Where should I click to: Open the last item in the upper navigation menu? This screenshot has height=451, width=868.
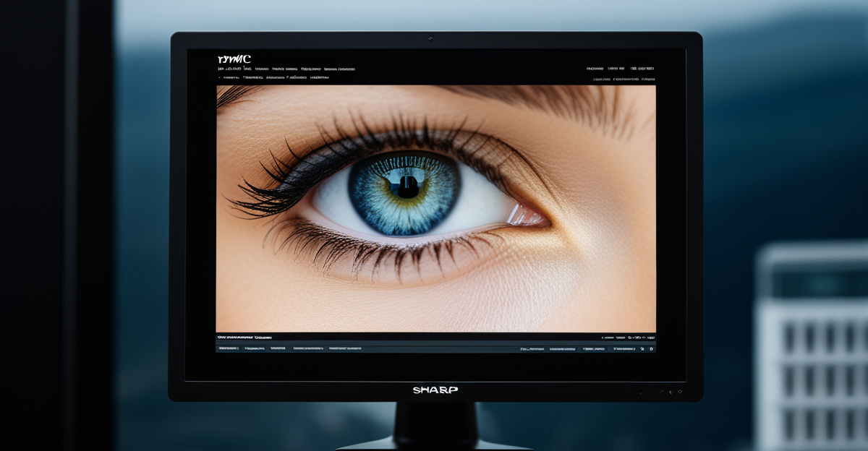[x=339, y=69]
